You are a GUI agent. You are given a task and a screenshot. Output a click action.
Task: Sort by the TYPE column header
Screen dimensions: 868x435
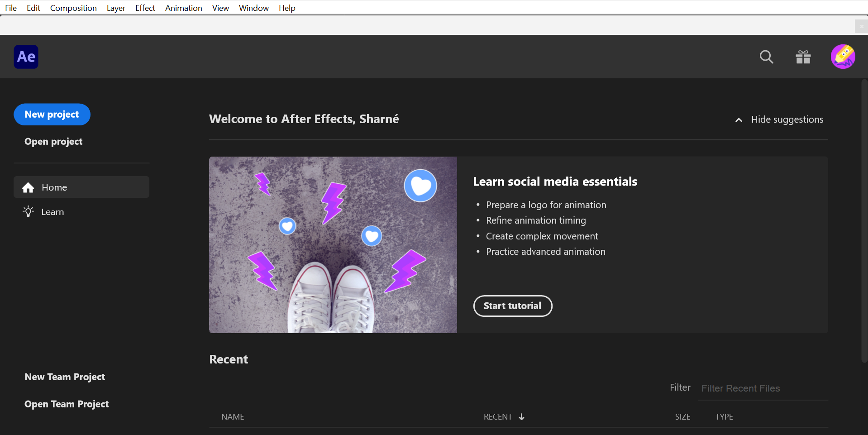pos(724,417)
